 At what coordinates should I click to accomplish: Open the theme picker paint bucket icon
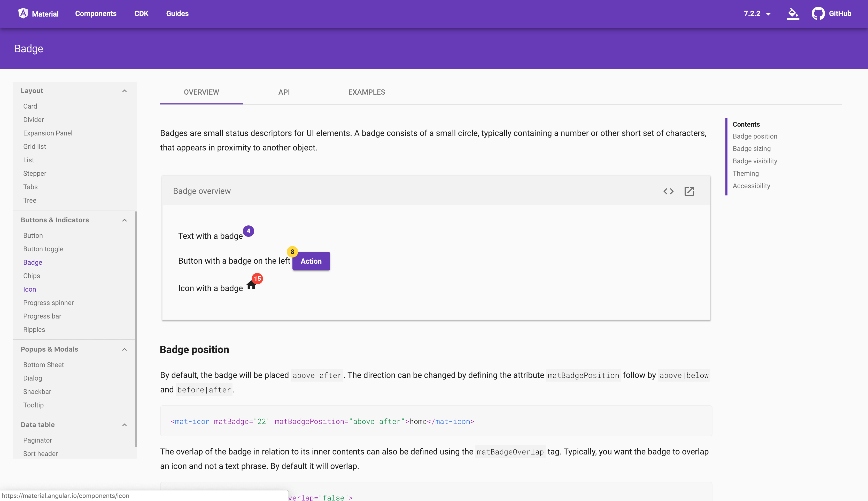792,13
